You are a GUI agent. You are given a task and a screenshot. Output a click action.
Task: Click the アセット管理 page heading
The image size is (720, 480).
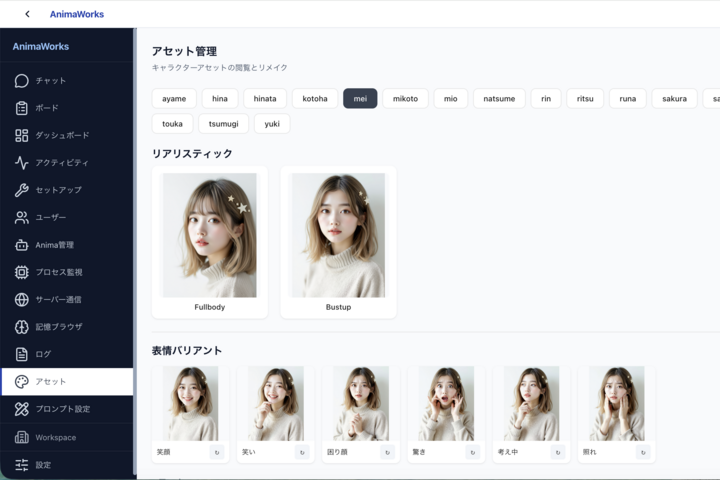(184, 51)
